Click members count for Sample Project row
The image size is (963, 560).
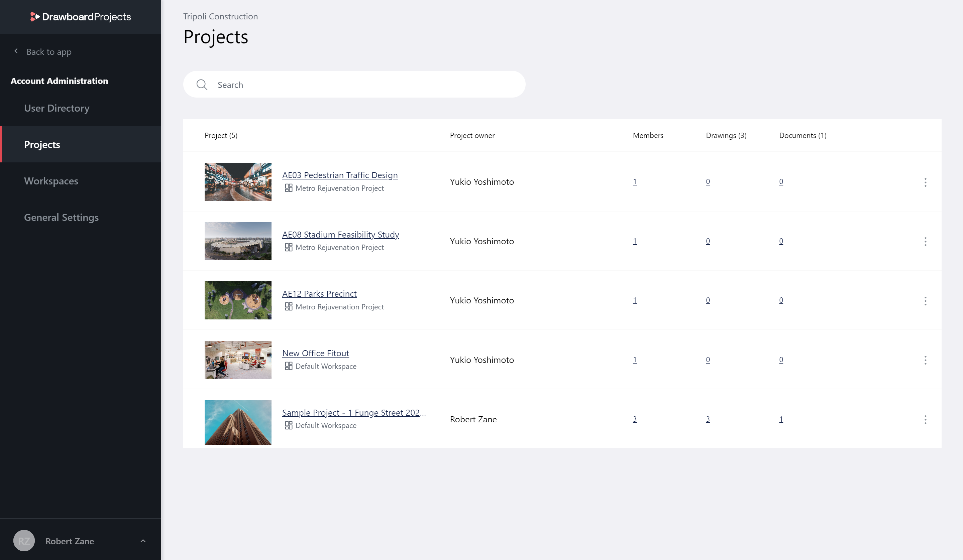[x=635, y=419]
